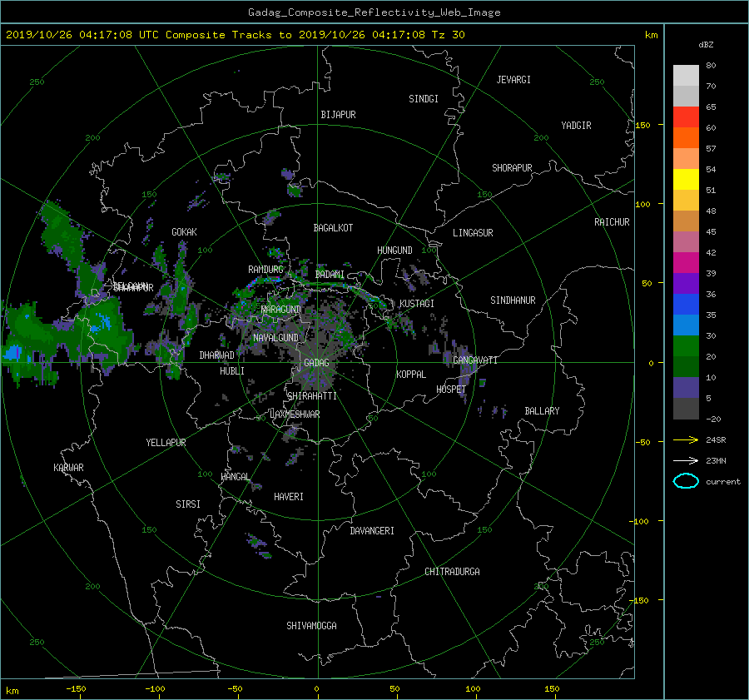Click the YADGIR city label
Viewport: 749px width, 700px height.
pyautogui.click(x=576, y=126)
